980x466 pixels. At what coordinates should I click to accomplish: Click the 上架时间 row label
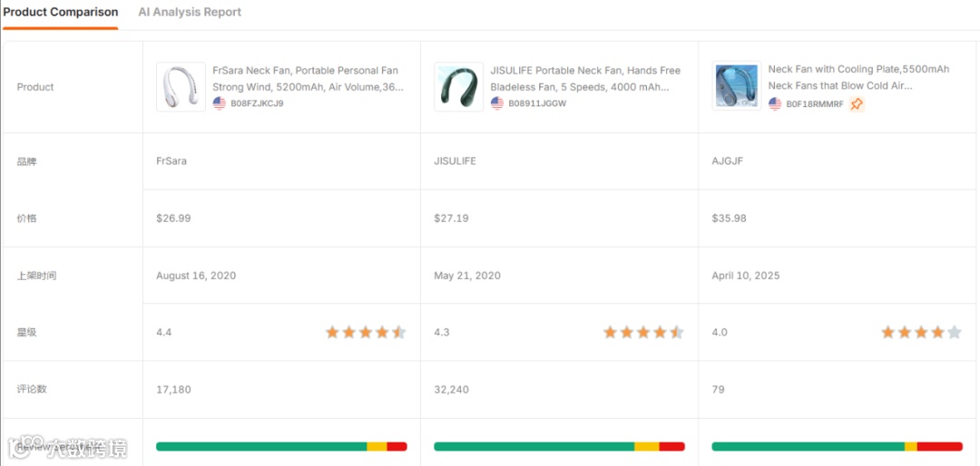point(36,276)
